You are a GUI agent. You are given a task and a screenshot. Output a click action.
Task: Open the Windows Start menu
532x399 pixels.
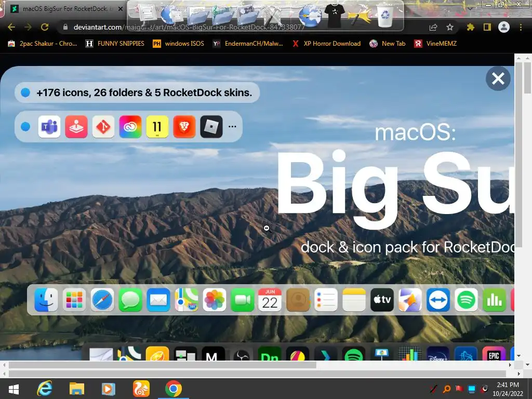[x=14, y=389]
